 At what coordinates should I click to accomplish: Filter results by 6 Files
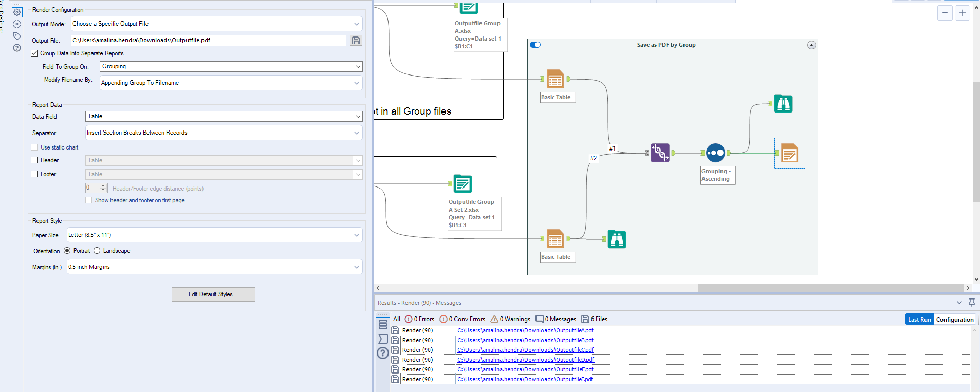tap(594, 319)
